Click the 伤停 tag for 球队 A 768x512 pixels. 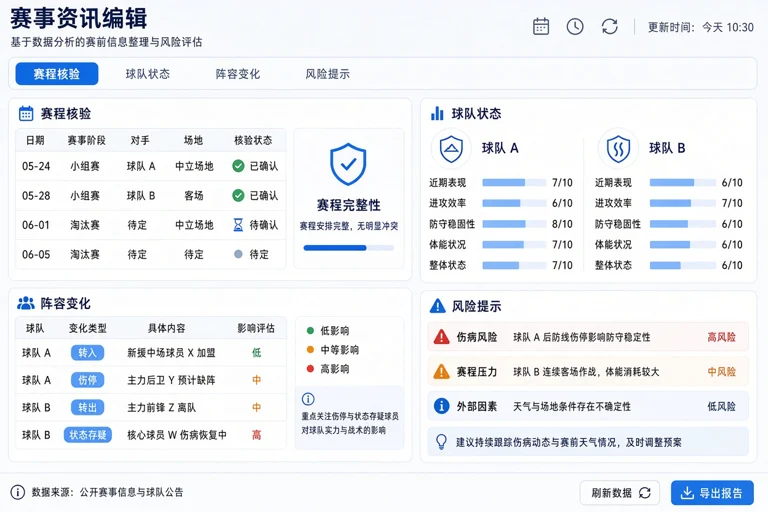point(87,380)
